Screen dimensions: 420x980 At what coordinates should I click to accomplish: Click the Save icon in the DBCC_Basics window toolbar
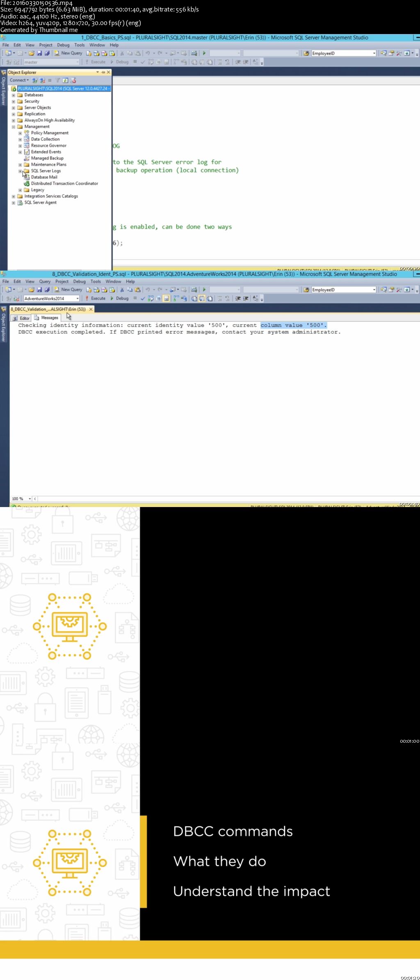[x=39, y=53]
